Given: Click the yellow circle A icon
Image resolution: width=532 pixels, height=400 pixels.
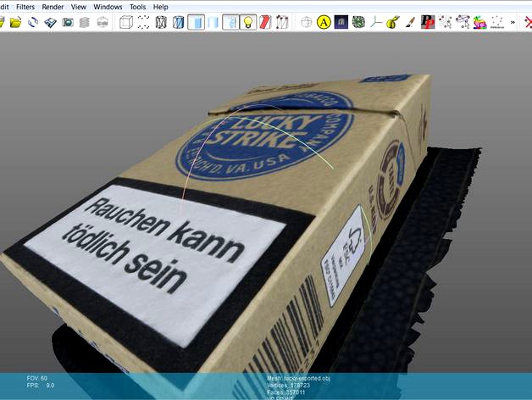Looking at the screenshot, I should [324, 22].
